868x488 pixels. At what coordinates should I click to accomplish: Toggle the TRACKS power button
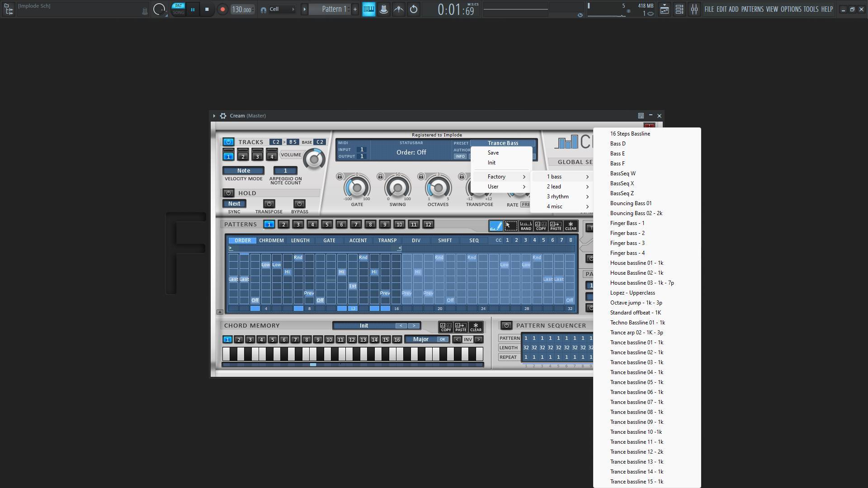[228, 142]
